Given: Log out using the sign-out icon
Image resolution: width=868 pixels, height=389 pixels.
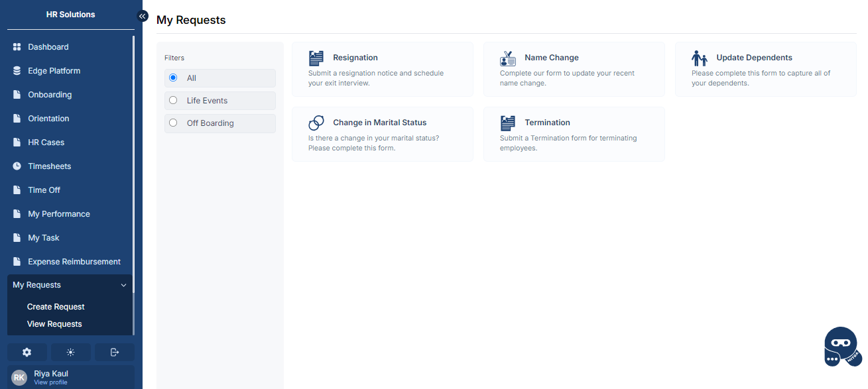Looking at the screenshot, I should pos(114,352).
